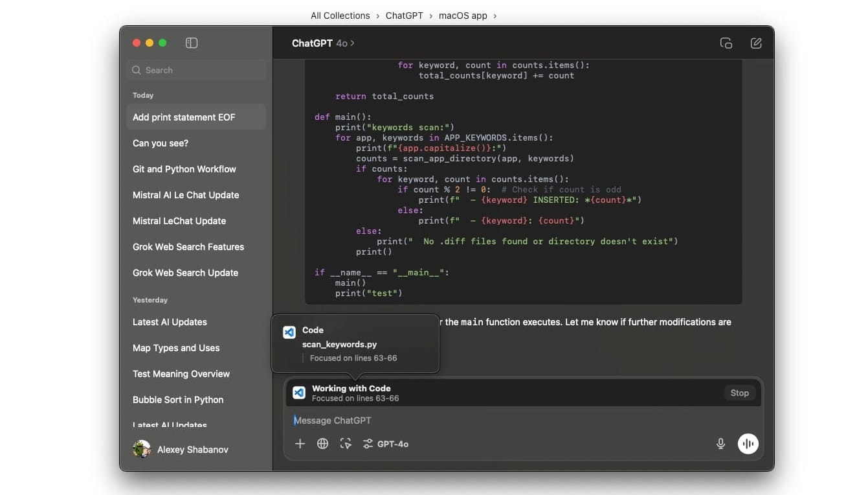Start voice mode with waveform button
The width and height of the screenshot is (868, 495).
tap(748, 444)
